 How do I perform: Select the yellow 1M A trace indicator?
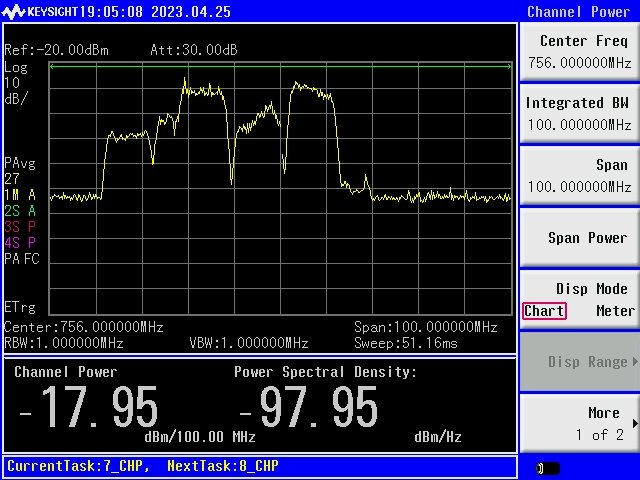click(x=20, y=195)
